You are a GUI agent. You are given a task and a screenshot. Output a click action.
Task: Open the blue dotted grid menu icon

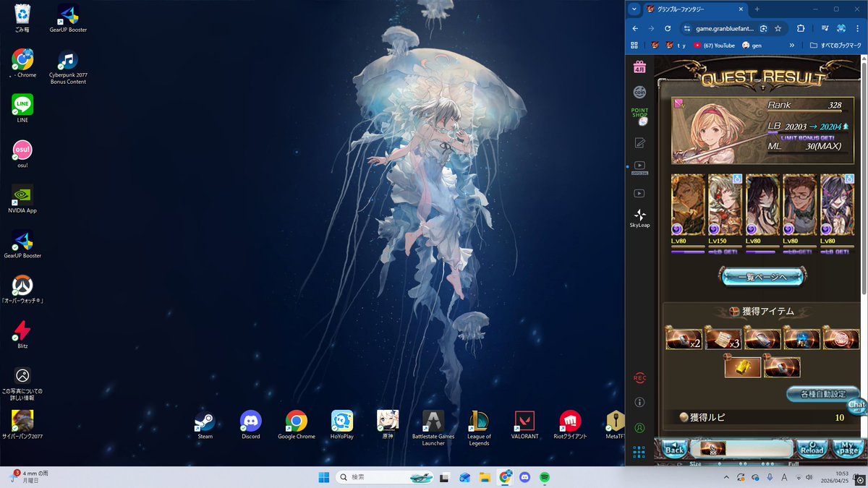[x=639, y=453]
